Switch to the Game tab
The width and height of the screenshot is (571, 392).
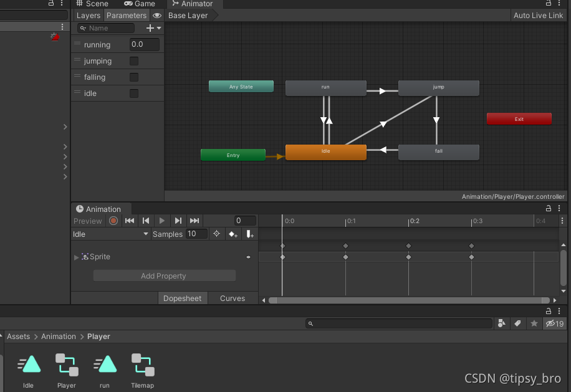pos(140,4)
